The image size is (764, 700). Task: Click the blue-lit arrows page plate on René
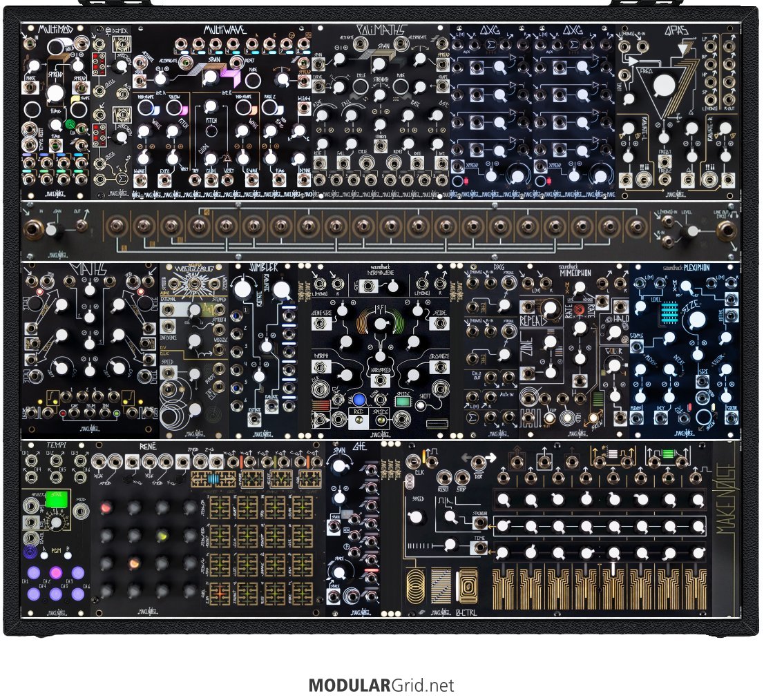pos(214,479)
